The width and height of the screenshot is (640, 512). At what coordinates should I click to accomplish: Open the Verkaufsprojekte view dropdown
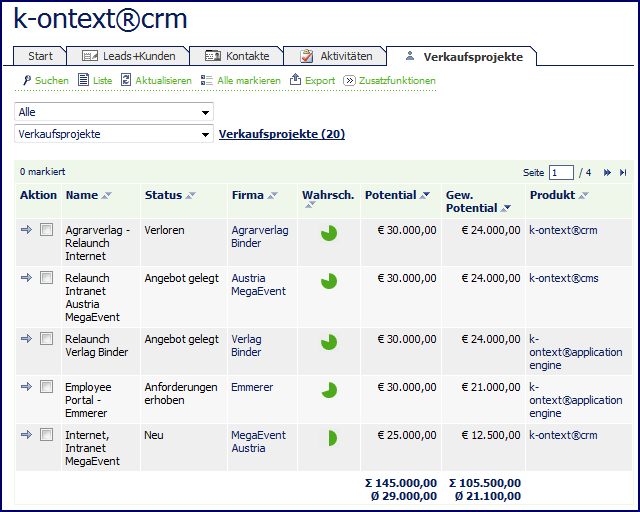(114, 134)
